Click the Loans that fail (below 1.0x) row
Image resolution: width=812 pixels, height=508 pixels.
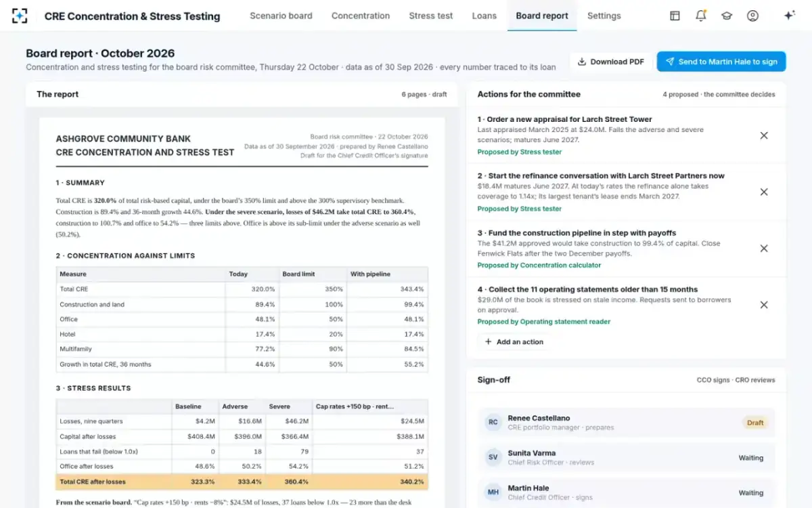242,452
